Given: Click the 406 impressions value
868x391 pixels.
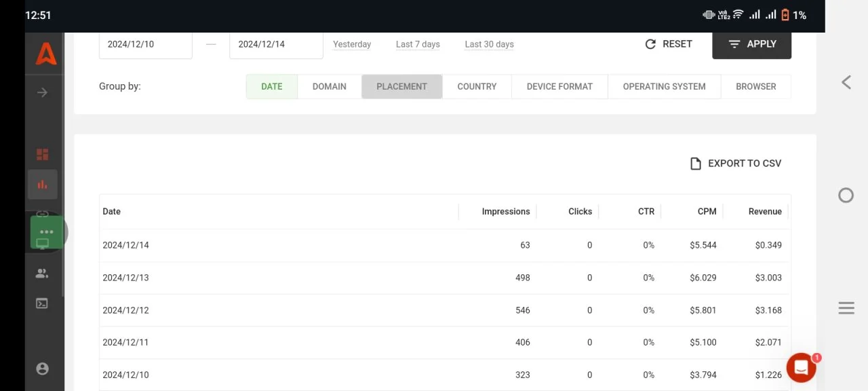Looking at the screenshot, I should tap(523, 343).
